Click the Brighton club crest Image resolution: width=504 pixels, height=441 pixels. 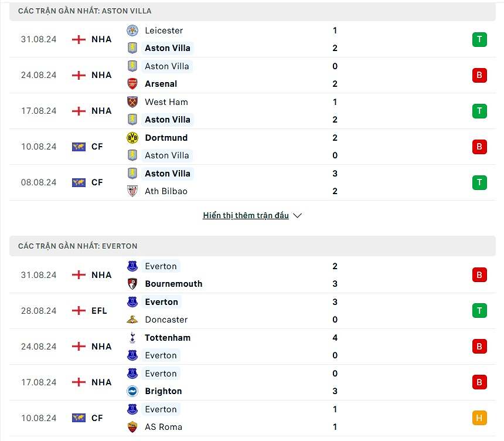point(132,391)
